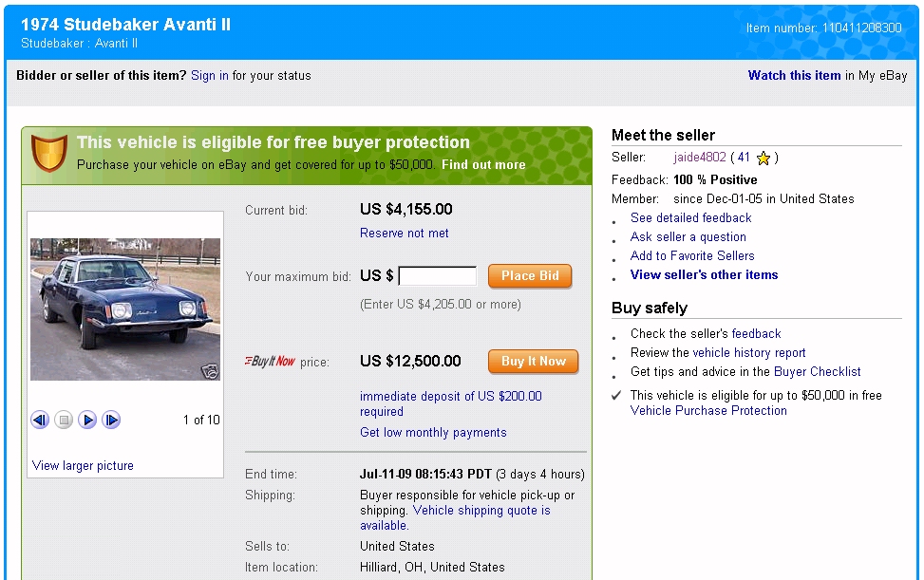924x580 pixels.
Task: Open seller jaide4802's profile
Action: (x=700, y=158)
